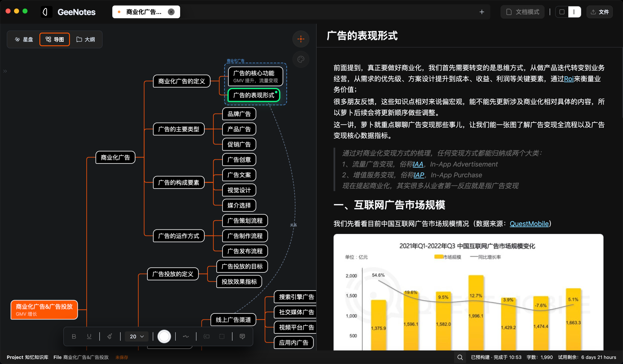Open the font size dropdown showing 20

point(136,336)
